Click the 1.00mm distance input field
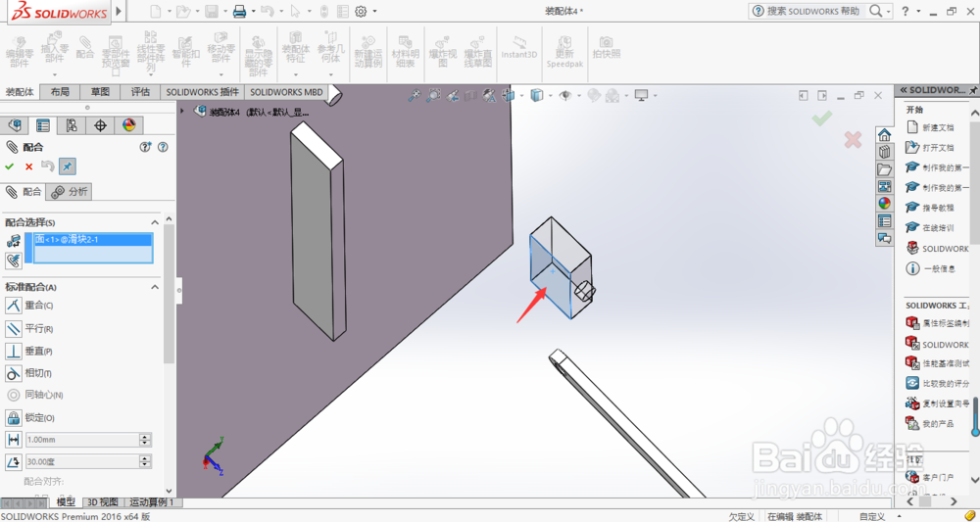The width and height of the screenshot is (980, 522). 82,440
